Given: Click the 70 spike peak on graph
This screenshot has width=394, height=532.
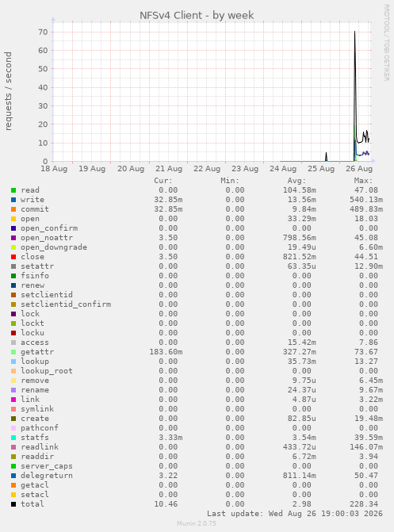Looking at the screenshot, I should 354,33.
